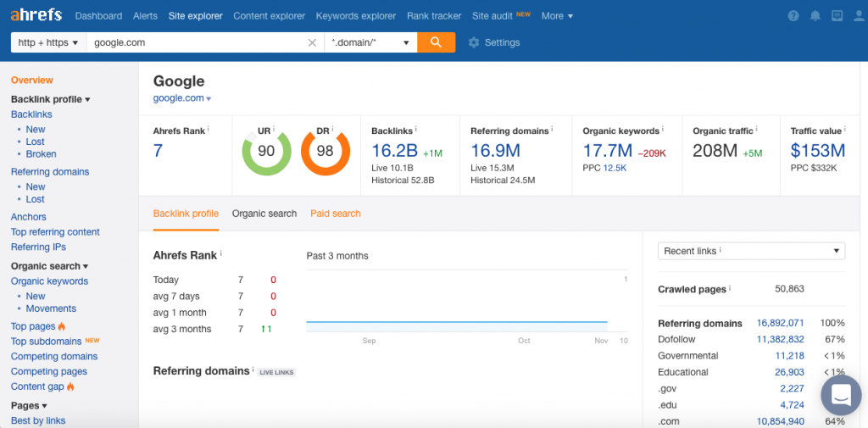Screen dimensions: 868x428
Task: Expand the google.com domain dropdown
Action: (x=182, y=98)
